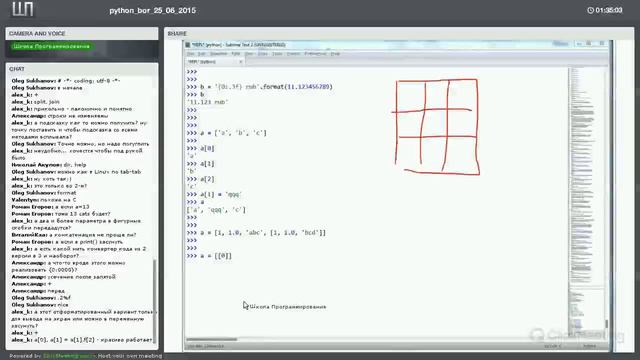Open the File menu in Sublime Text
640x360 pixels.
[190, 54]
